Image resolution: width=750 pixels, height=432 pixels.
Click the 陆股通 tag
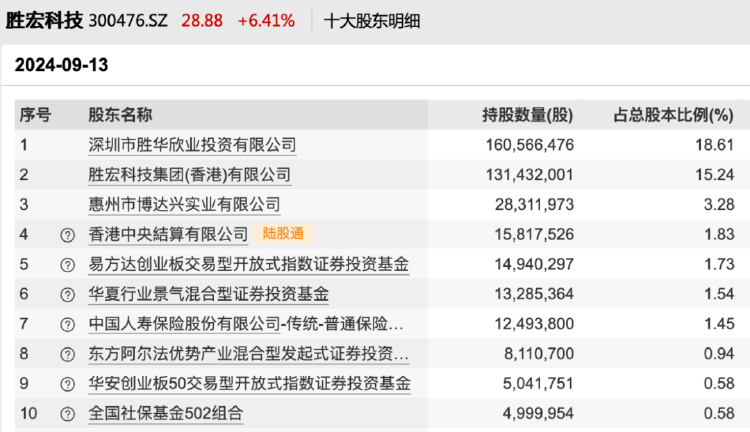pyautogui.click(x=283, y=233)
